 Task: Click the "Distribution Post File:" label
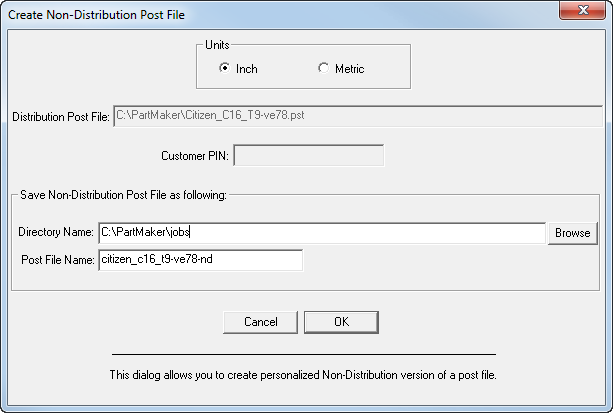click(61, 117)
